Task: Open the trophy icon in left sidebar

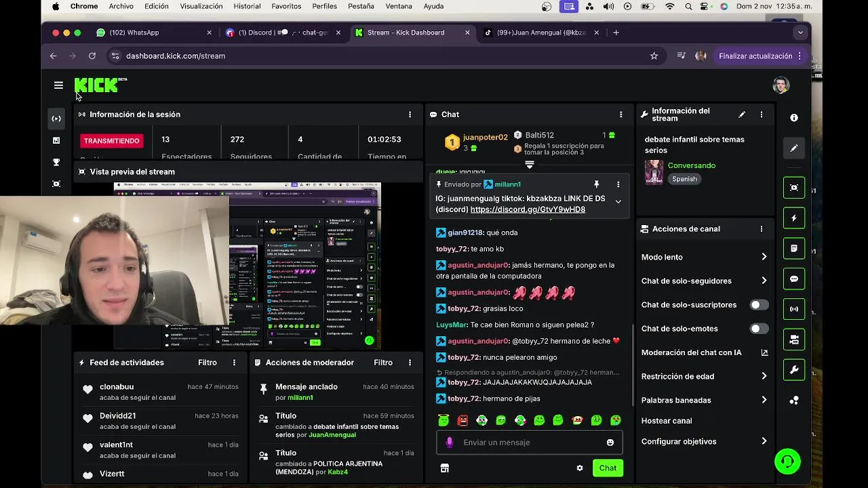Action: point(56,162)
